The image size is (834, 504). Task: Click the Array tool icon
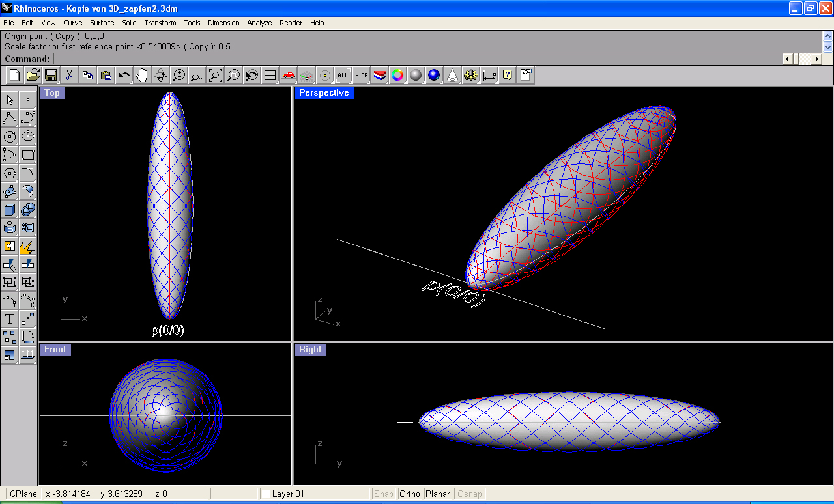coord(10,337)
